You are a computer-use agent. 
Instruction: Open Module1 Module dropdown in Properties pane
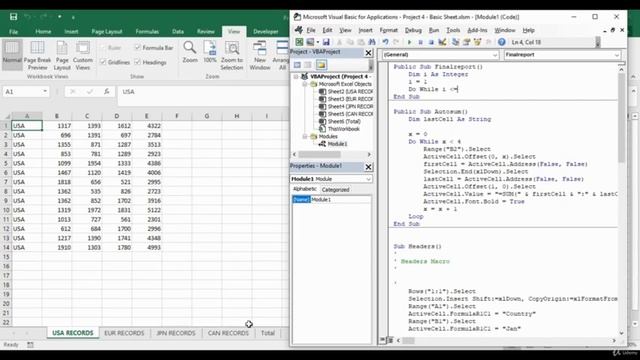pos(368,179)
